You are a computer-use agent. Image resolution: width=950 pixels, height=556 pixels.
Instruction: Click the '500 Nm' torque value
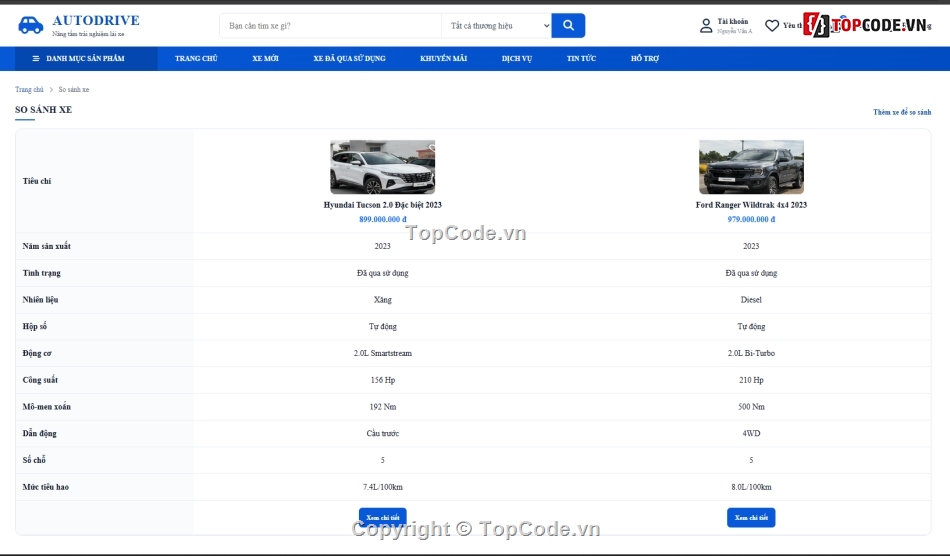(x=751, y=407)
